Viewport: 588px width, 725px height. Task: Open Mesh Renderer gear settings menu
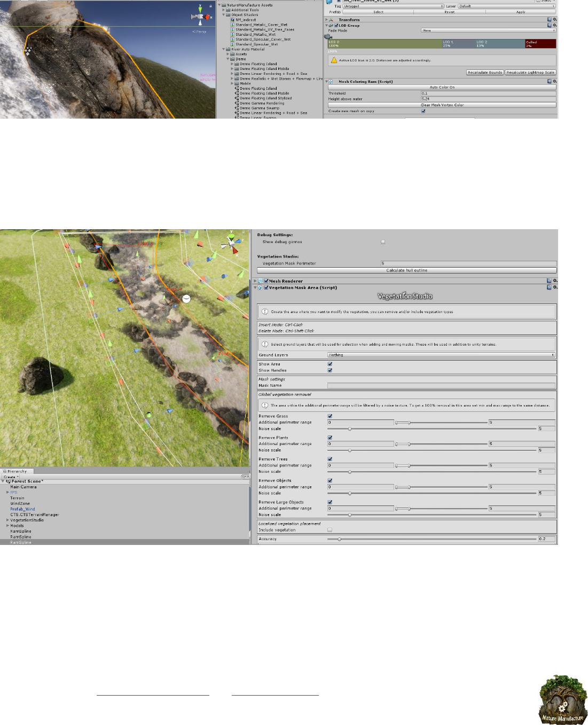pyautogui.click(x=555, y=280)
